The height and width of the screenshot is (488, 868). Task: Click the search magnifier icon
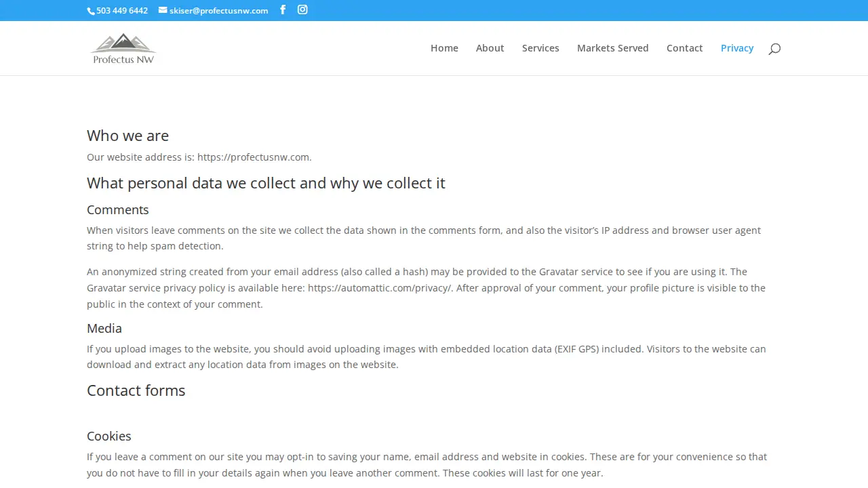tap(774, 49)
